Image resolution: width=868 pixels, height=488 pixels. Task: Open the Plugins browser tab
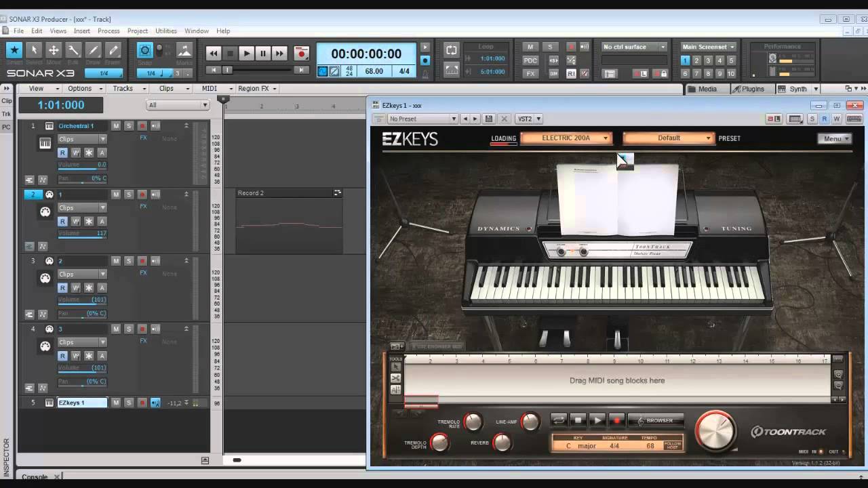(753, 89)
